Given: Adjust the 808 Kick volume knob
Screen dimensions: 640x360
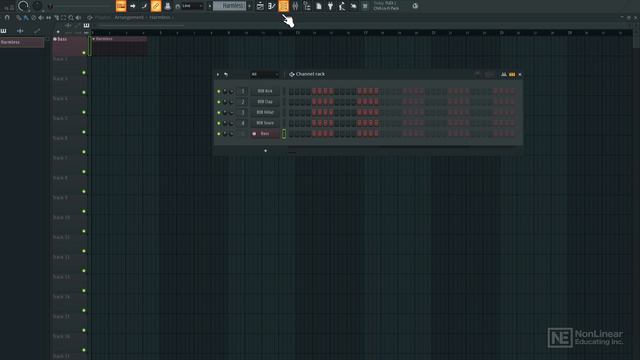Looking at the screenshot, I should pyautogui.click(x=231, y=91).
